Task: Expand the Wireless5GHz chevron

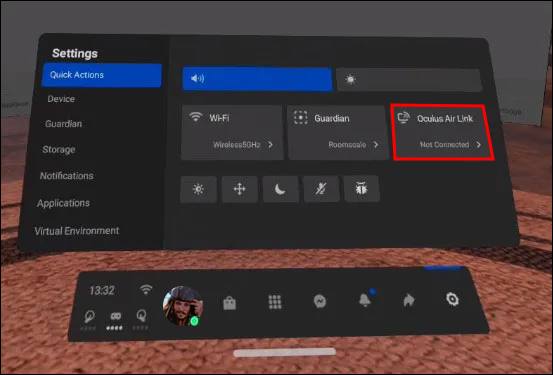Action: [x=271, y=145]
